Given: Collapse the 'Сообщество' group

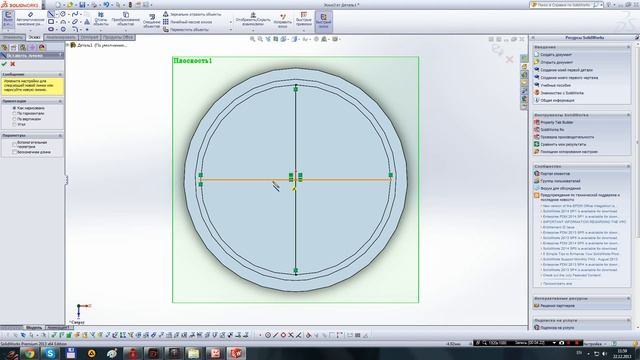Looking at the screenshot, I should coord(628,166).
